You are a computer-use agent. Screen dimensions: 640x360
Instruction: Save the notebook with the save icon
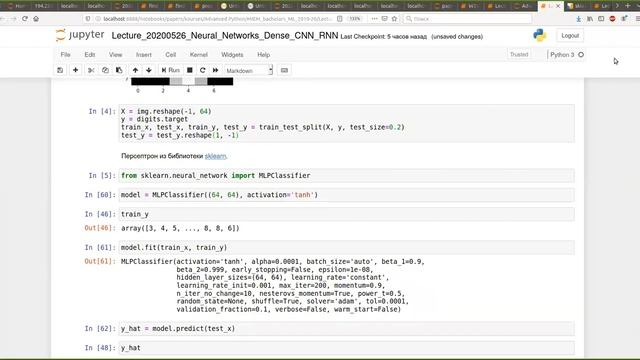click(x=60, y=70)
